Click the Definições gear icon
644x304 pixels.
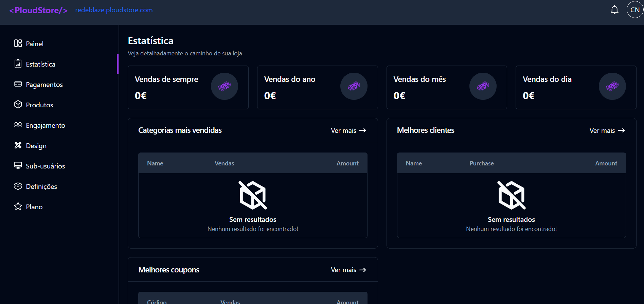18,186
